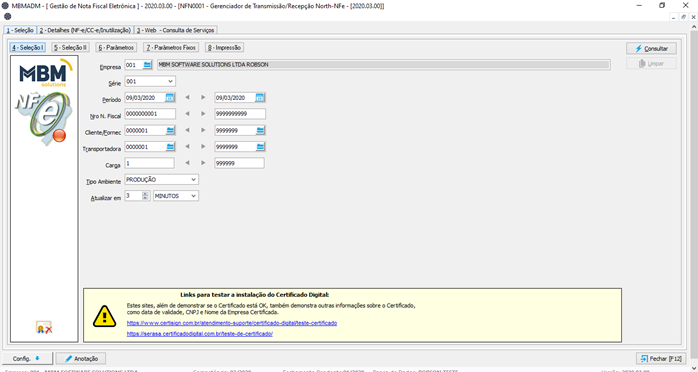
Task: Open Cliente/Fornec ending code lookup icon
Action: coord(260,130)
